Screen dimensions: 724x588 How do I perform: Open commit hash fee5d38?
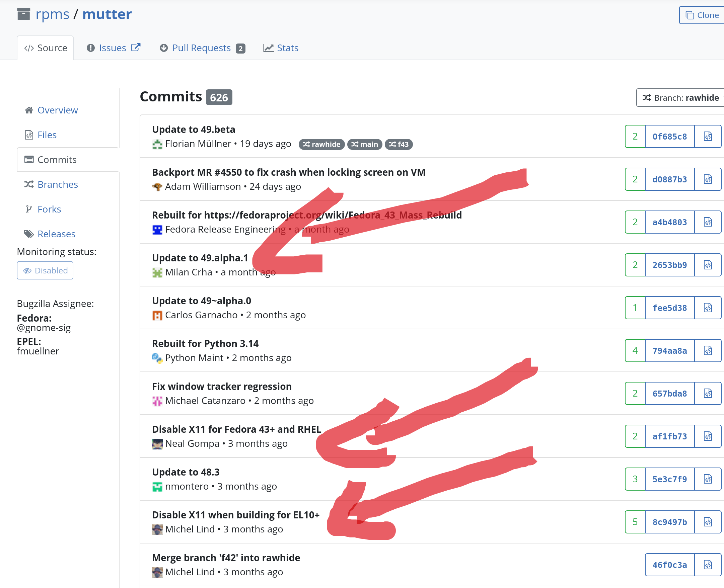point(670,308)
